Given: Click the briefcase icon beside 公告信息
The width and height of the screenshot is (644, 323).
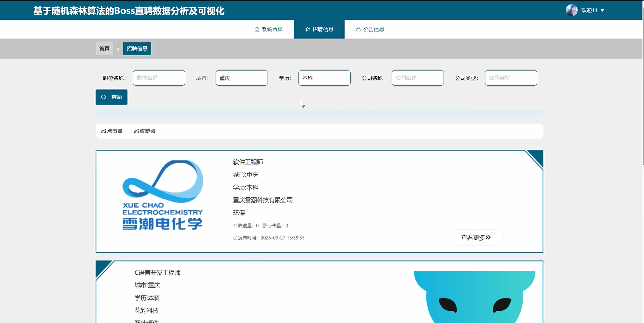Looking at the screenshot, I should pos(358,29).
